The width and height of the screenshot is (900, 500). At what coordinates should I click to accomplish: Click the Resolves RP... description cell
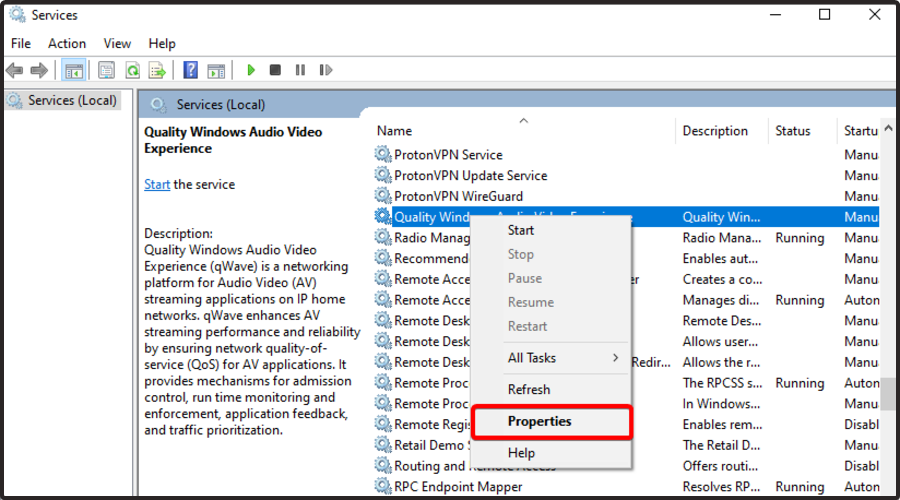[721, 486]
